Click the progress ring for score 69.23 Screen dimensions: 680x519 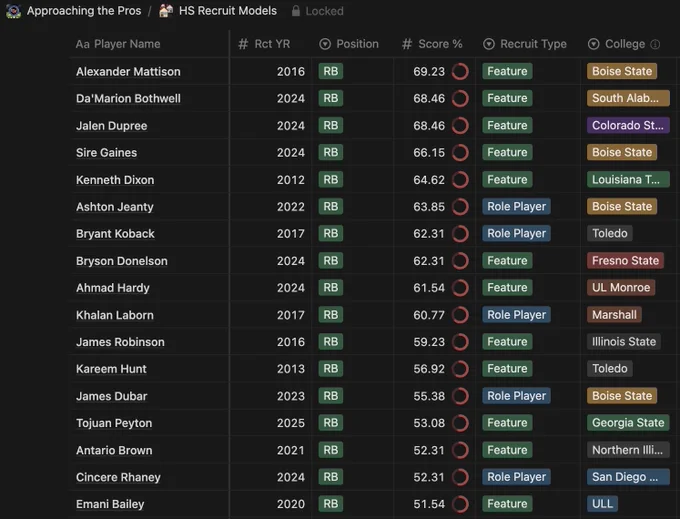pyautogui.click(x=460, y=72)
